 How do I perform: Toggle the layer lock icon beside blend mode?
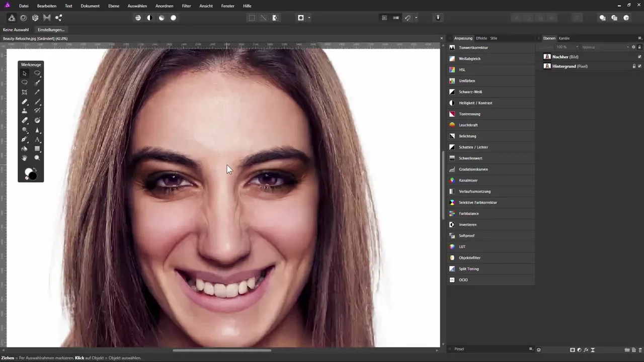point(639,47)
